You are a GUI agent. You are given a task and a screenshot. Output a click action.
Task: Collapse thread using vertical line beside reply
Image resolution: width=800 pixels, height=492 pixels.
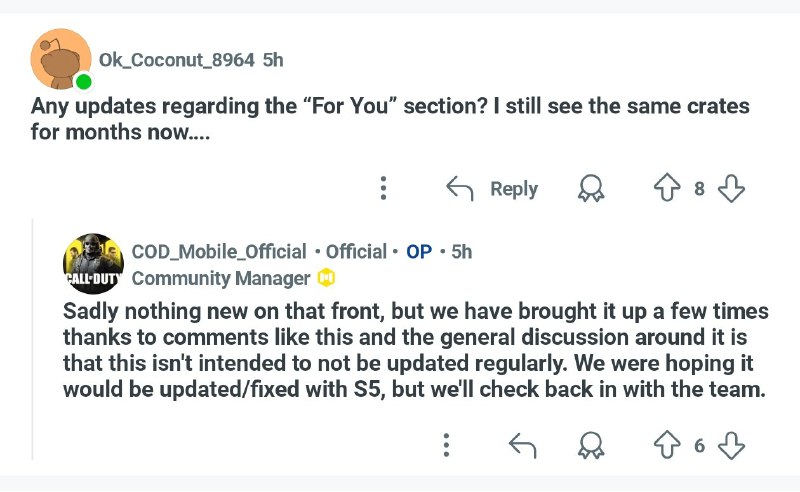[33, 339]
